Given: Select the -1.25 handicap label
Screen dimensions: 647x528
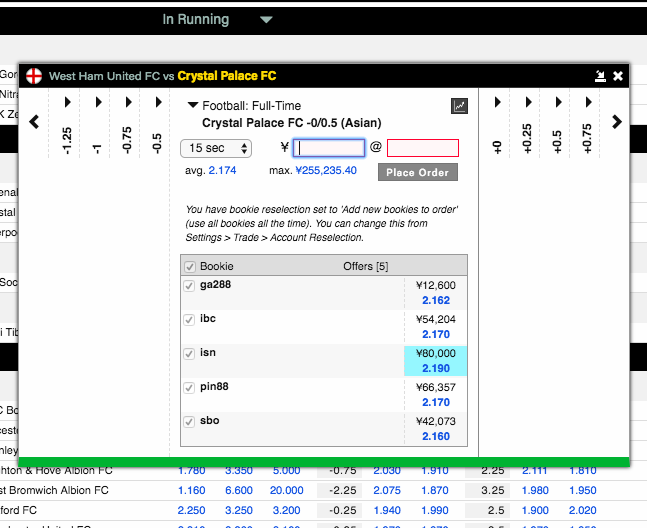Looking at the screenshot, I should (67, 141).
